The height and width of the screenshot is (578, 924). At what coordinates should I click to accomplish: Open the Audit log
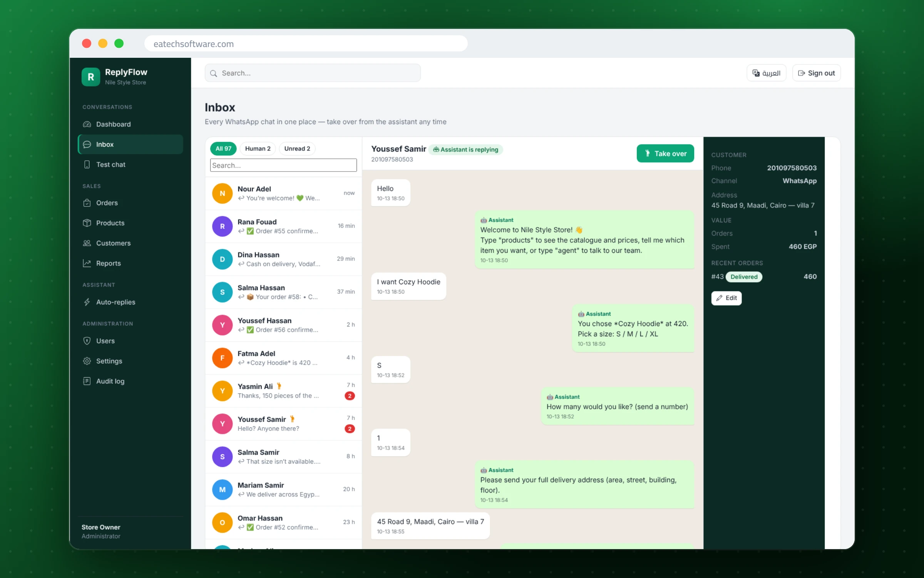tap(130, 381)
